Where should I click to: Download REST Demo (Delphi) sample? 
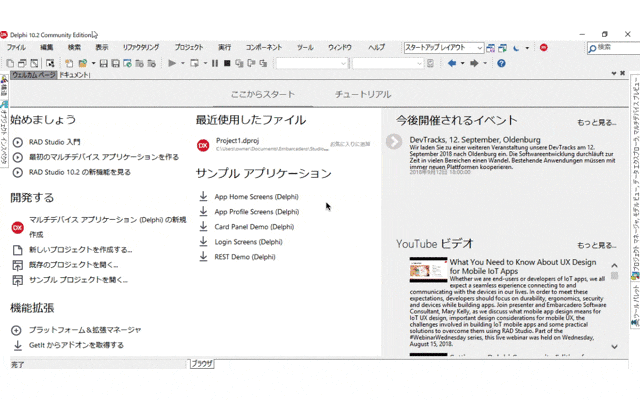(245, 257)
